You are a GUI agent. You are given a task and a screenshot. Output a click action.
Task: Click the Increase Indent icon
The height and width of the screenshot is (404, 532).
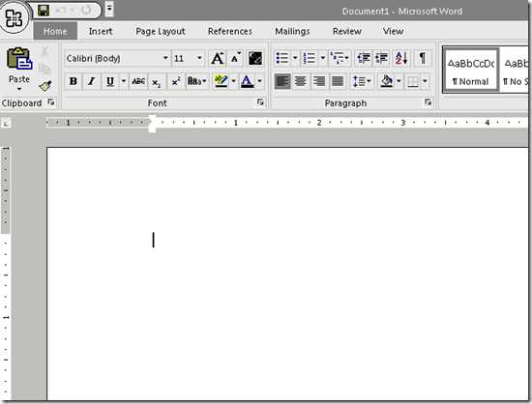(x=382, y=58)
